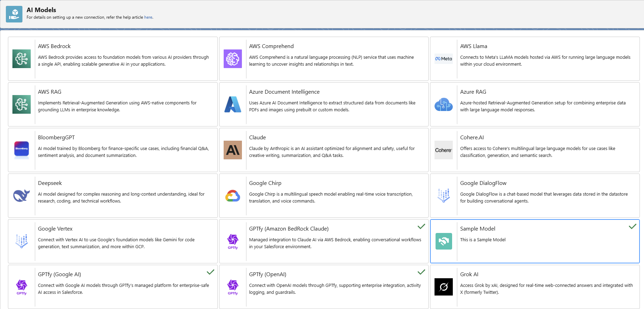644x309 pixels.
Task: Click the Sample Model handshake icon
Action: [x=443, y=241]
